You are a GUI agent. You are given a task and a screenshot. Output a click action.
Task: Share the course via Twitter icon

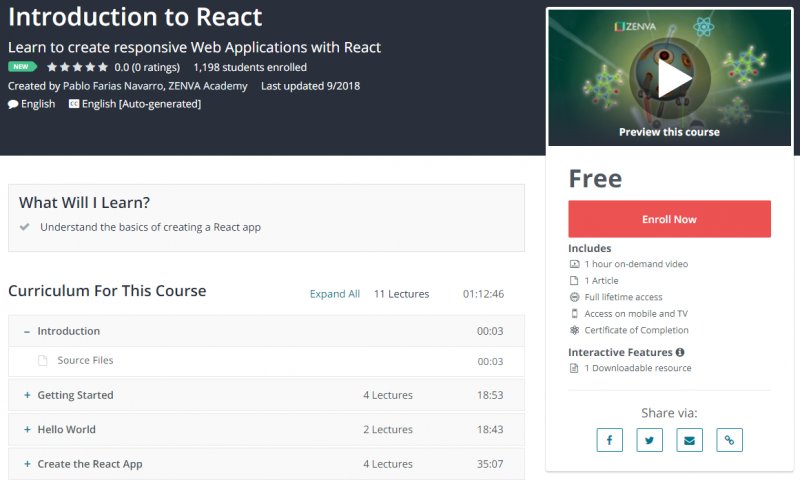(x=649, y=440)
